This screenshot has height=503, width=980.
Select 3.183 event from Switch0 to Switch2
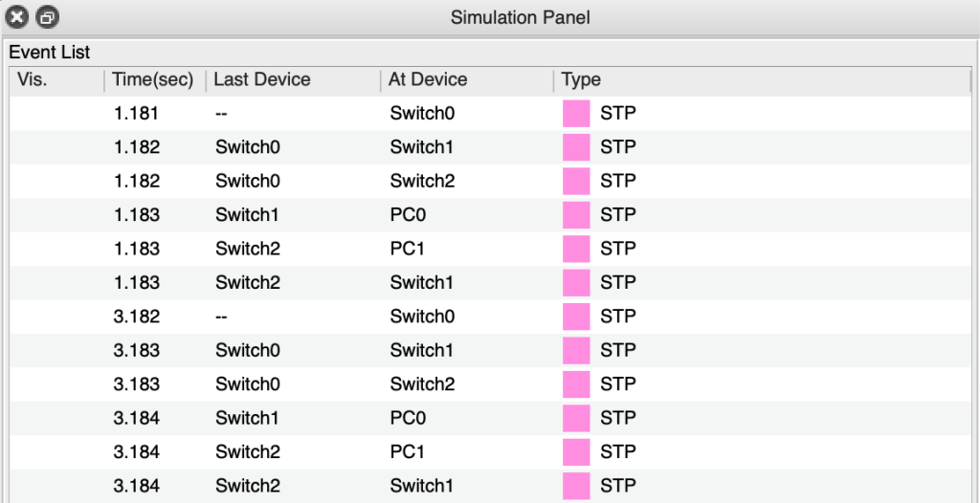click(x=421, y=384)
